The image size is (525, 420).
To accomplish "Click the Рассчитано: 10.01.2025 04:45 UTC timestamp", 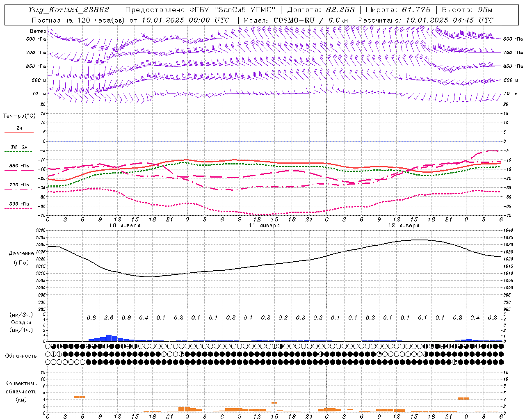I will point(426,20).
